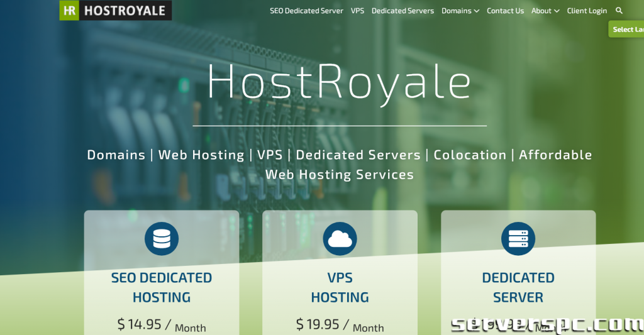This screenshot has width=644, height=335.
Task: Click the $14.95 / Month price
Action: [162, 325]
